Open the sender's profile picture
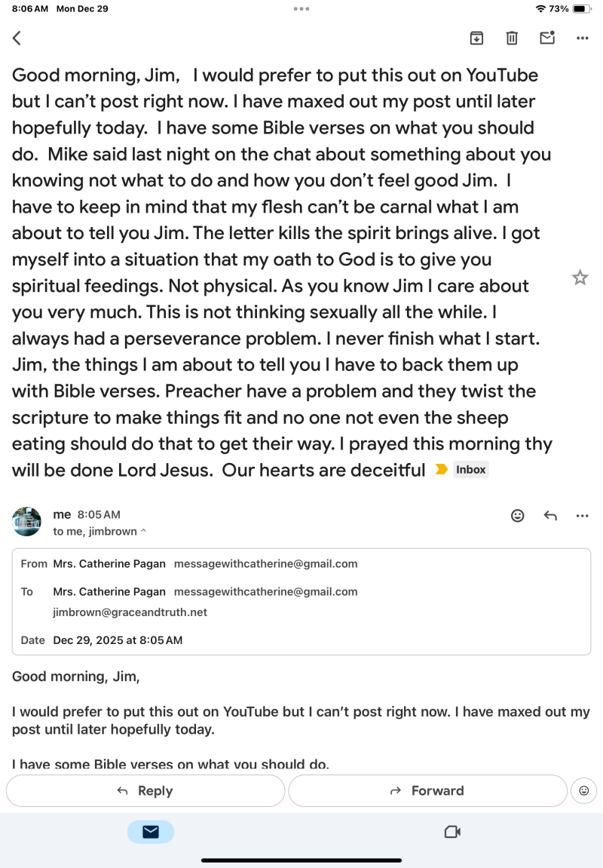The image size is (603, 868). (27, 522)
